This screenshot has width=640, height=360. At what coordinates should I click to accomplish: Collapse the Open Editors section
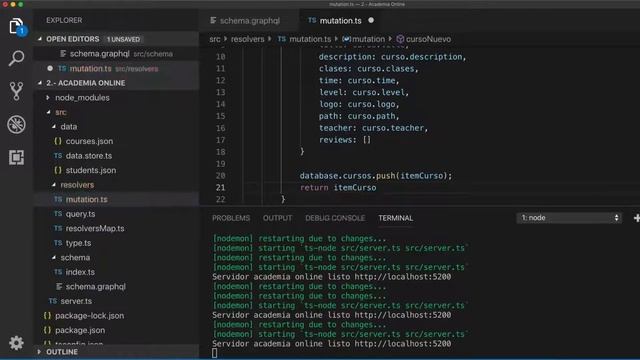(x=40, y=39)
